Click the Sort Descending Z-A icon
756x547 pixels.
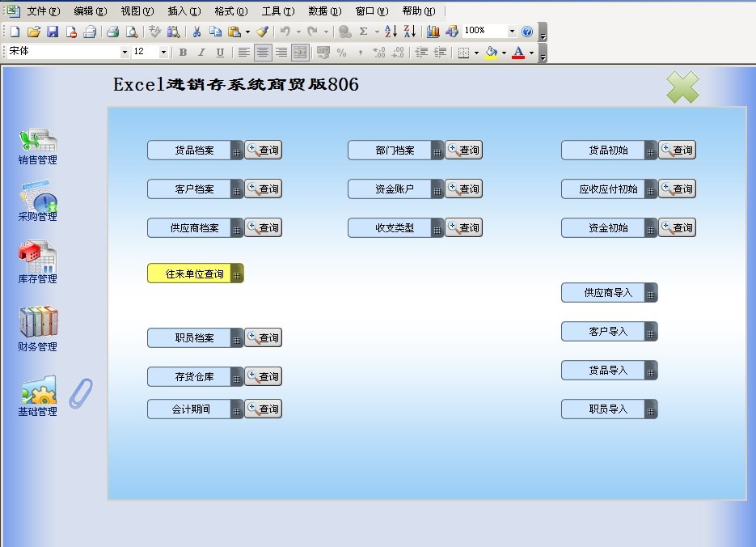[409, 32]
